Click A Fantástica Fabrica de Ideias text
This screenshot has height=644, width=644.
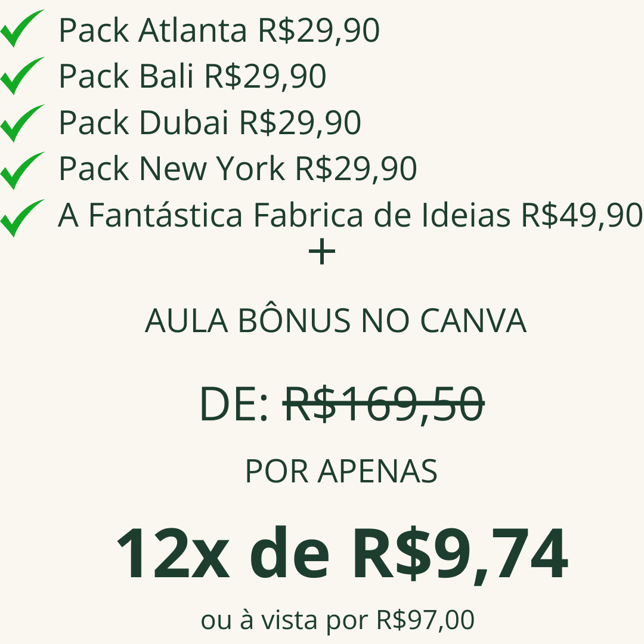point(284,215)
